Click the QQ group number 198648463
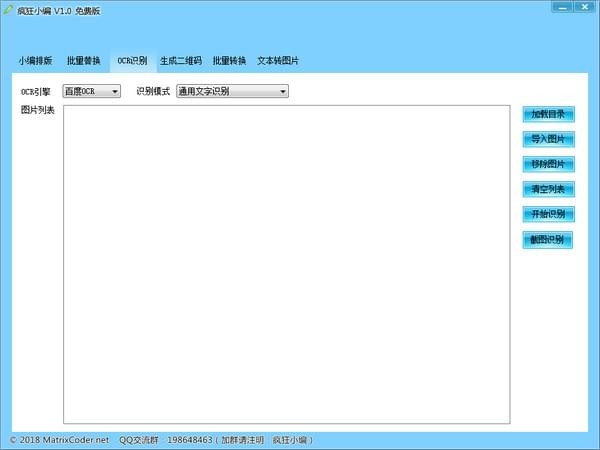The width and height of the screenshot is (600, 450). [189, 440]
